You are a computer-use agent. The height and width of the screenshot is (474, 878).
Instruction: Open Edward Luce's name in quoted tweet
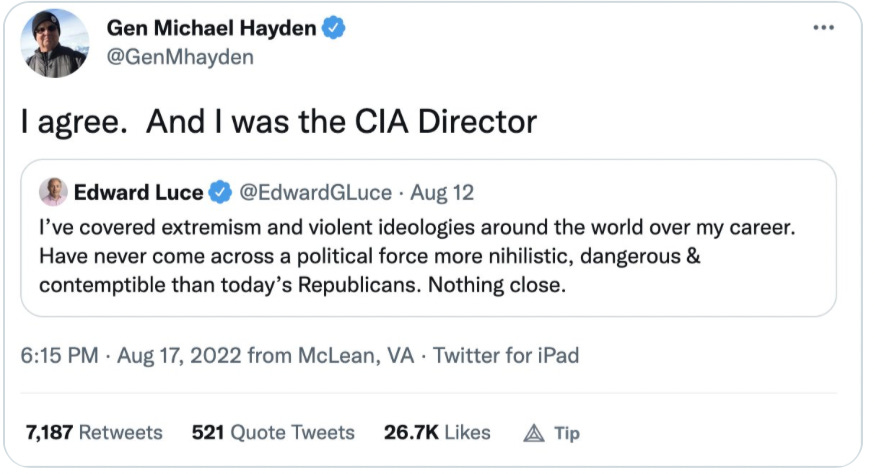(138, 192)
